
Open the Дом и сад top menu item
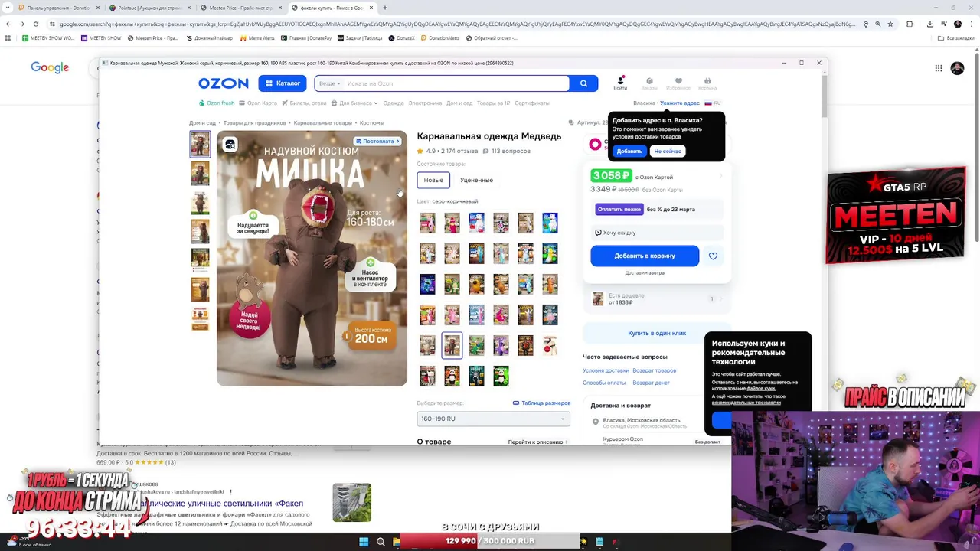(459, 103)
